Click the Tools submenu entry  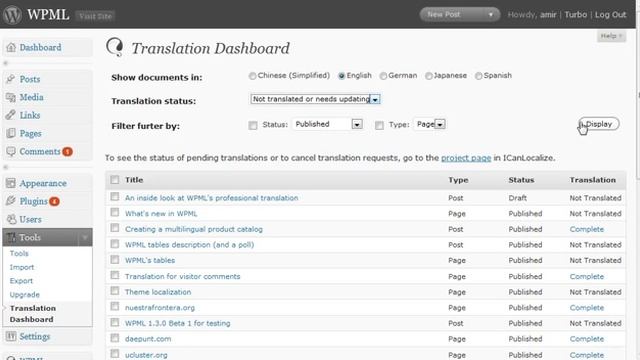tap(19, 253)
